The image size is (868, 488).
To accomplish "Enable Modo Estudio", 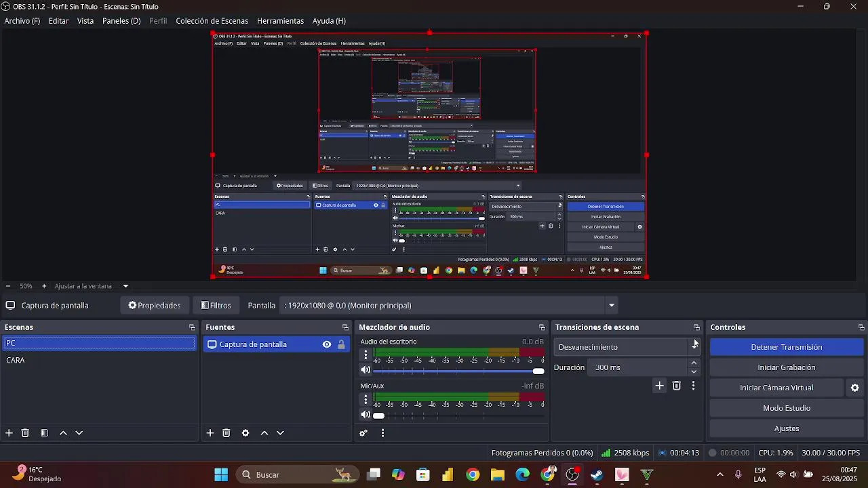I will 787,408.
